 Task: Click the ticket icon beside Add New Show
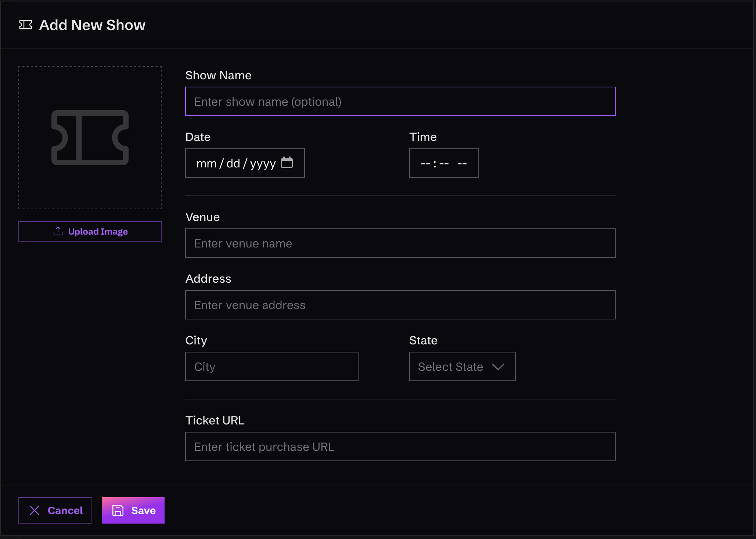pos(26,25)
